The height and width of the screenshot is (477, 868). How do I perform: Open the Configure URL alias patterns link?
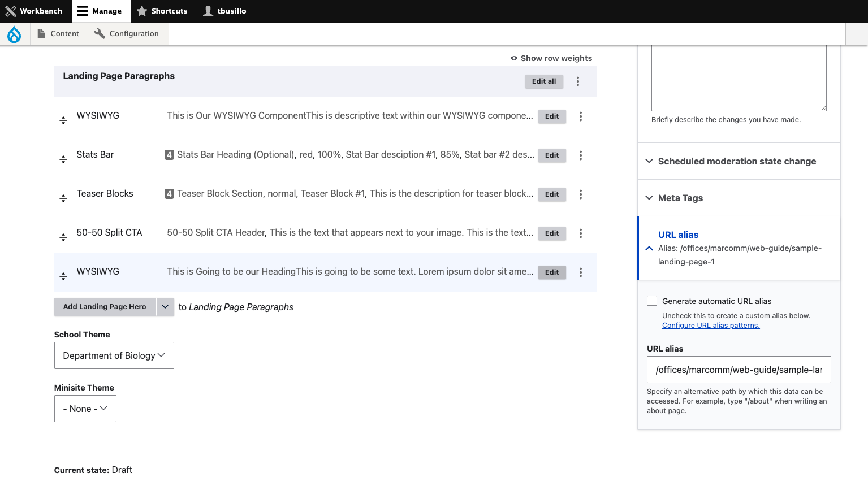(x=711, y=326)
